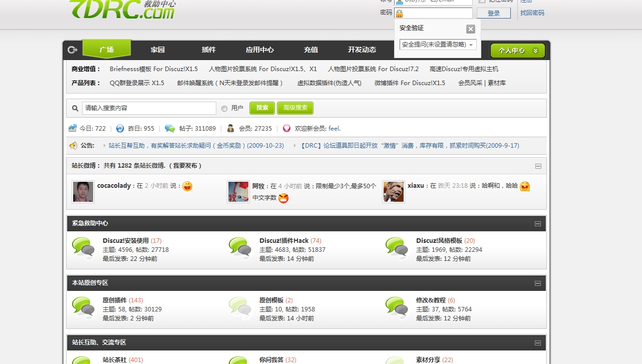Switch to the 广场 tab
The image size is (642, 364).
tap(107, 49)
